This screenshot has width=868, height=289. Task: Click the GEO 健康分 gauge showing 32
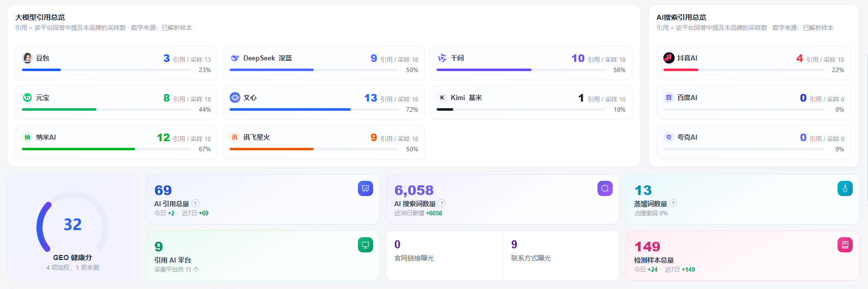tap(73, 222)
